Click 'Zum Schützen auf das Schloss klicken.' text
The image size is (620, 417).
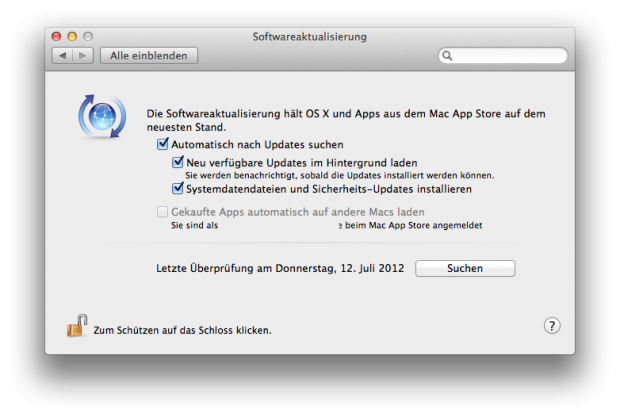[x=182, y=330]
